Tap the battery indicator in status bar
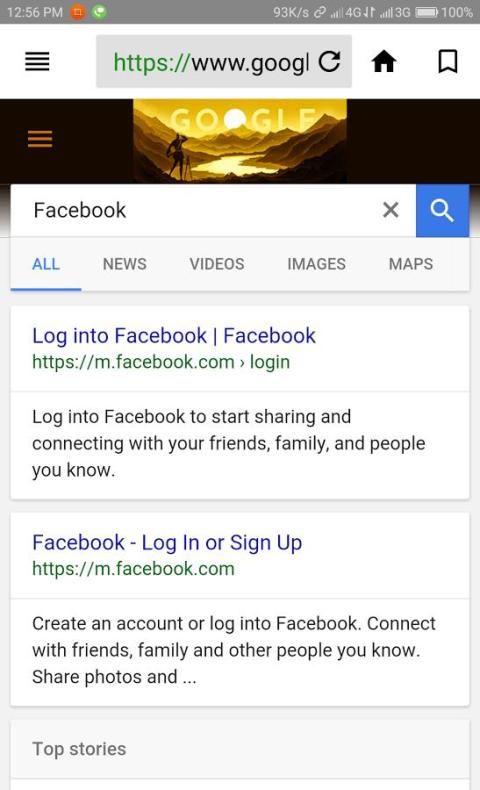 pyautogui.click(x=427, y=12)
